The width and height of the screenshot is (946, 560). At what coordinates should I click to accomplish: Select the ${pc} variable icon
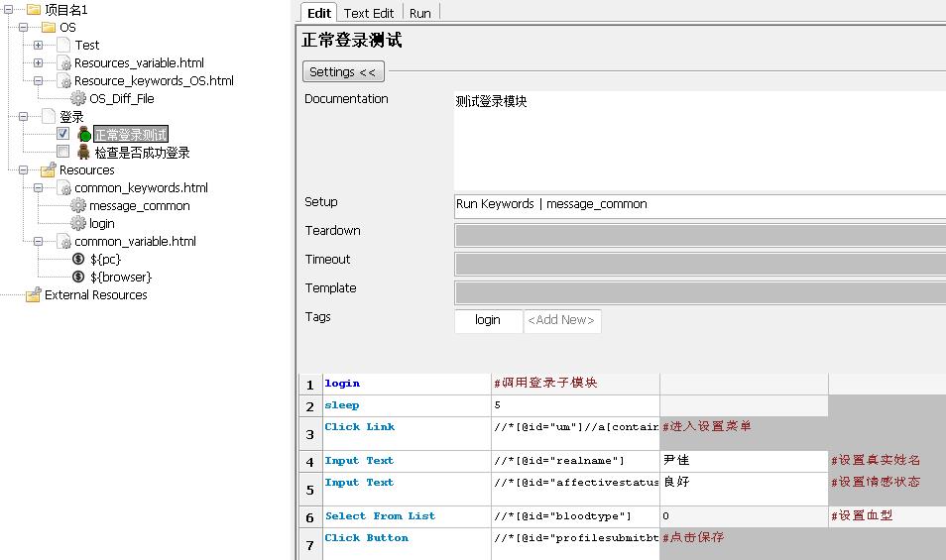coord(78,260)
